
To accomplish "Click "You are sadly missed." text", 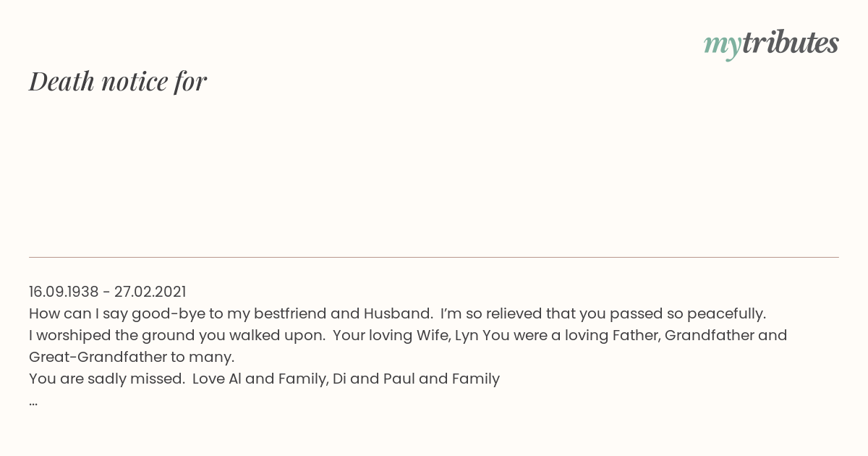I will pyautogui.click(x=106, y=379).
